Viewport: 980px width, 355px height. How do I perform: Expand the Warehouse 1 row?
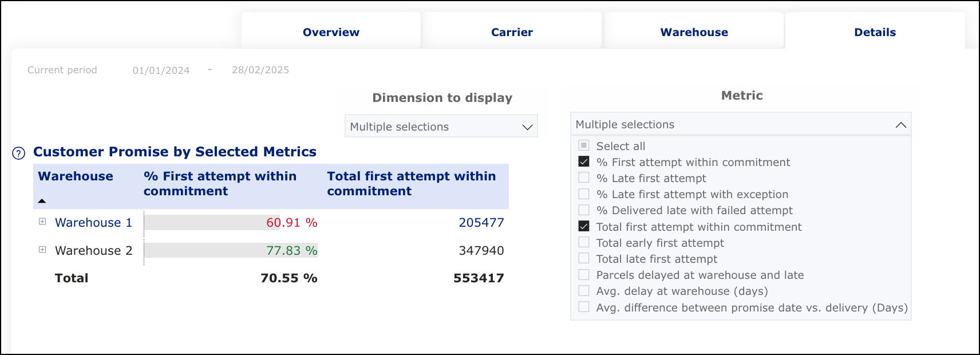coord(42,222)
